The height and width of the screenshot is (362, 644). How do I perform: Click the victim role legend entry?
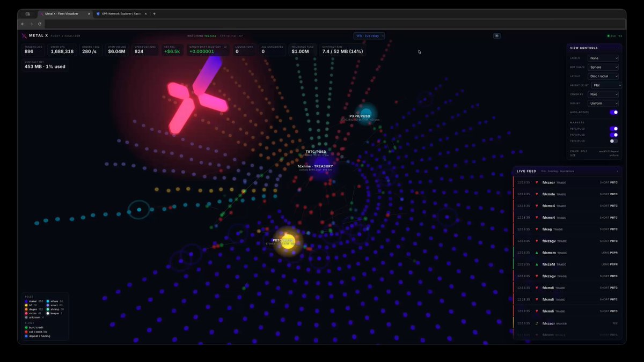[32, 313]
